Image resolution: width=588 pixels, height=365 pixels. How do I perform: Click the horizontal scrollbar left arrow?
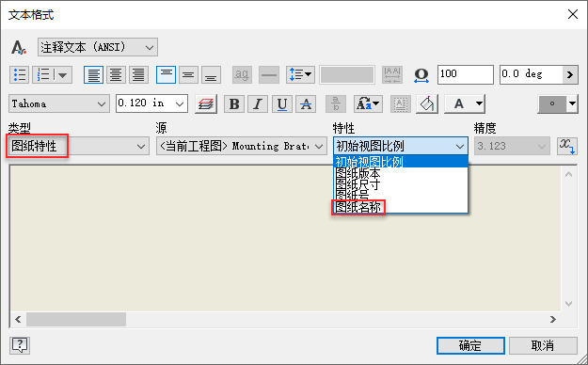[x=18, y=319]
